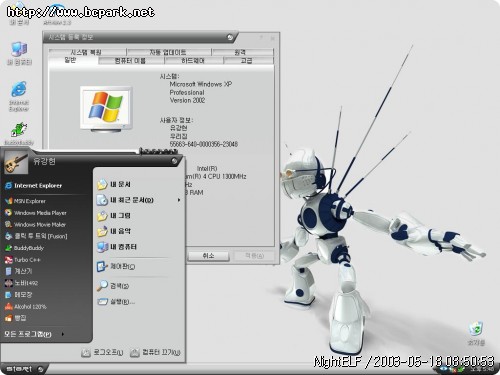Click the start button on taskbar

pos(23,369)
